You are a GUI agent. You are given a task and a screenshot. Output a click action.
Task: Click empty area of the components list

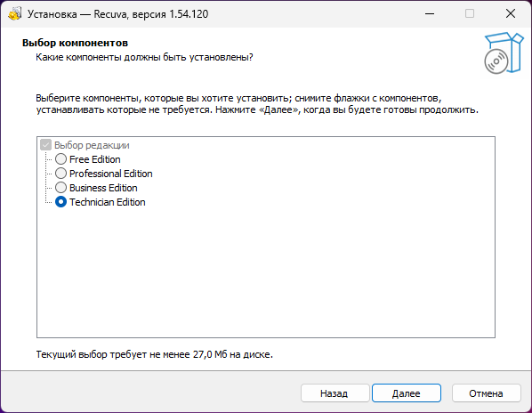(266, 271)
